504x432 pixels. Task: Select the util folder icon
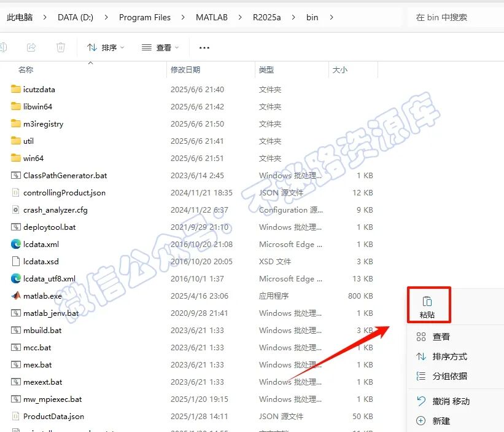15,141
